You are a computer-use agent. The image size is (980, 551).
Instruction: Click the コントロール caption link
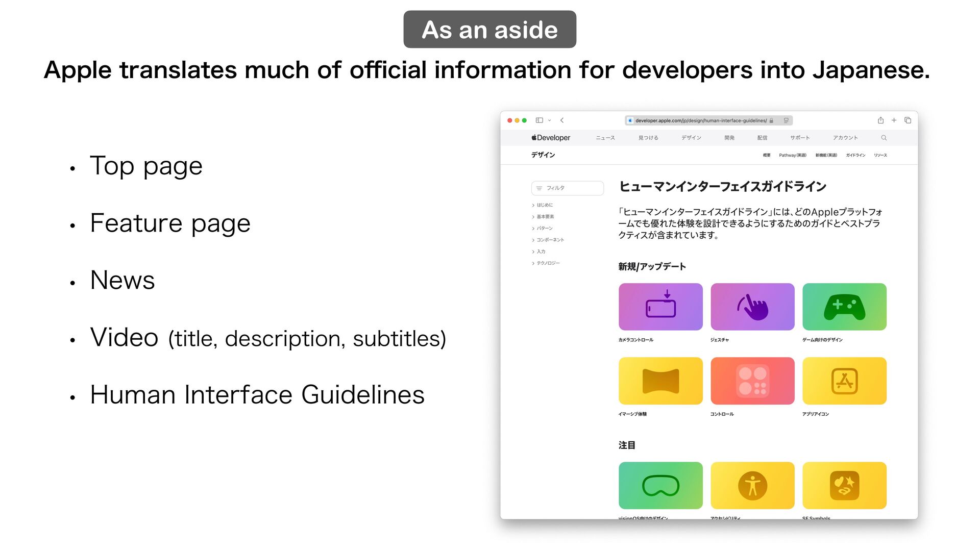[x=722, y=414]
